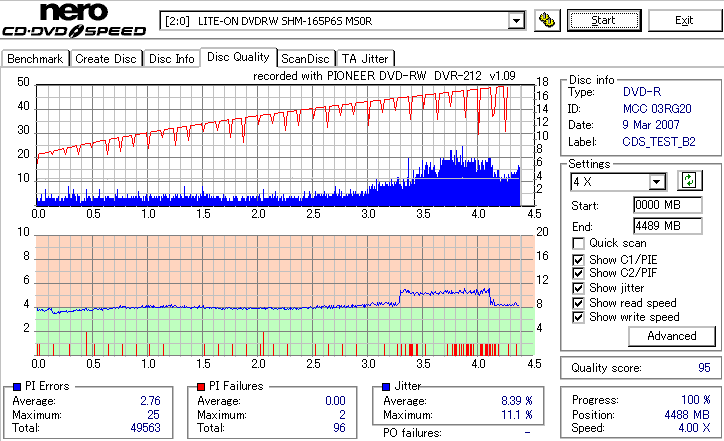Switch to the ScanDisc tab
The width and height of the screenshot is (724, 441).
pyautogui.click(x=305, y=59)
